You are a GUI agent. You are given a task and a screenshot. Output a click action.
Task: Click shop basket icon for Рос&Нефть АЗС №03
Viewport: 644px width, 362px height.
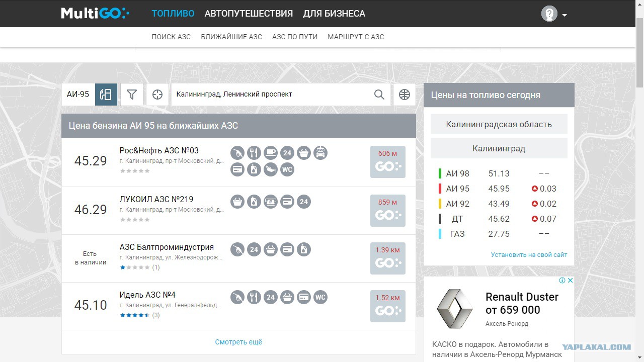coord(304,153)
